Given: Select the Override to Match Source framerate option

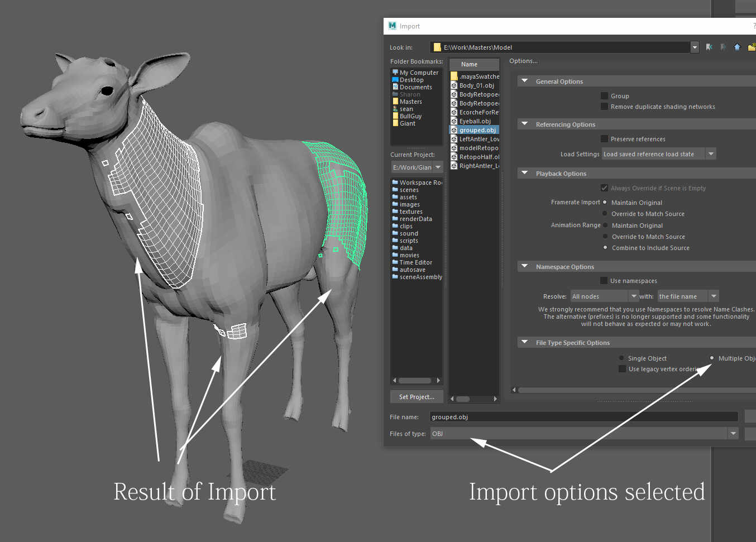Looking at the screenshot, I should point(605,213).
